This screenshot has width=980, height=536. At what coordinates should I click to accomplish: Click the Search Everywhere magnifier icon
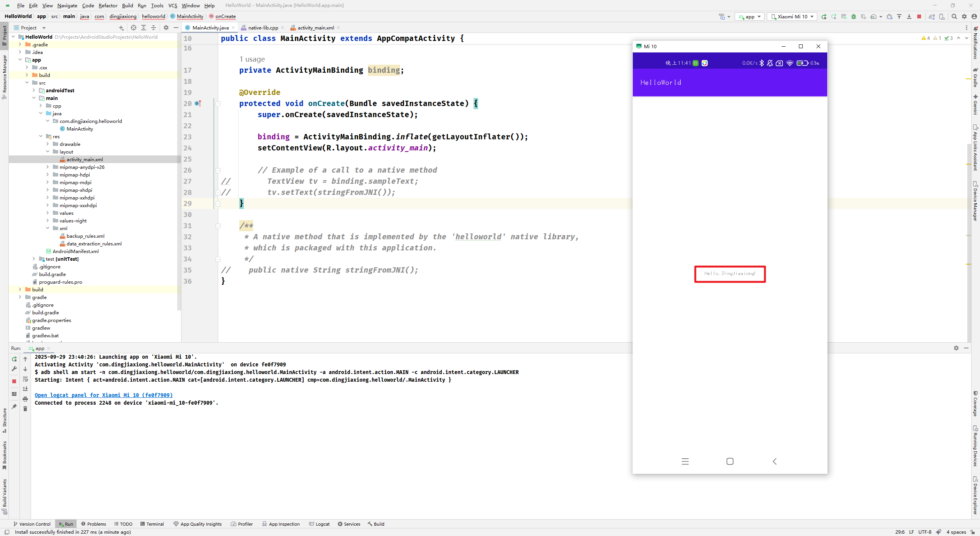(954, 16)
